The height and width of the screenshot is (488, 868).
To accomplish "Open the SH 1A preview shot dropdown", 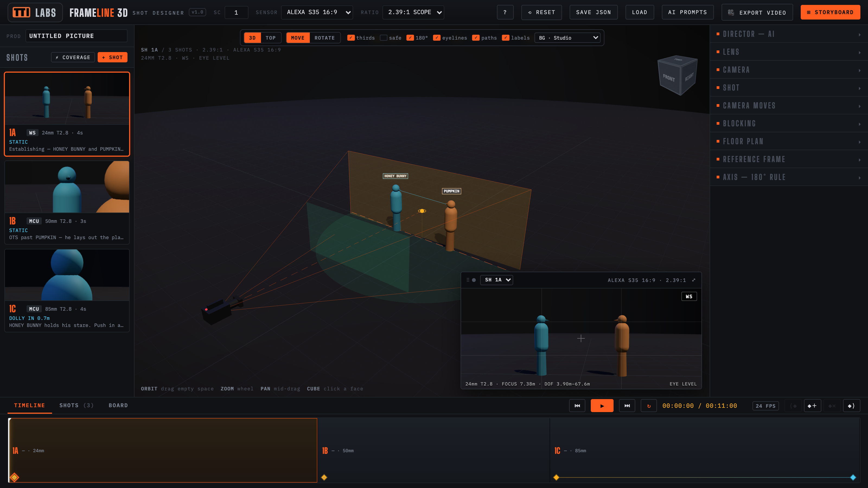I will [x=497, y=280].
